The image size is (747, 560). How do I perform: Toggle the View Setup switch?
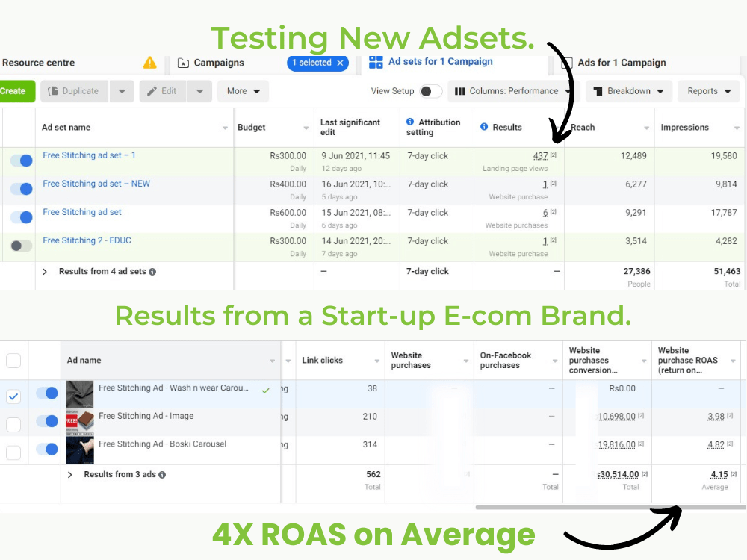[x=430, y=91]
